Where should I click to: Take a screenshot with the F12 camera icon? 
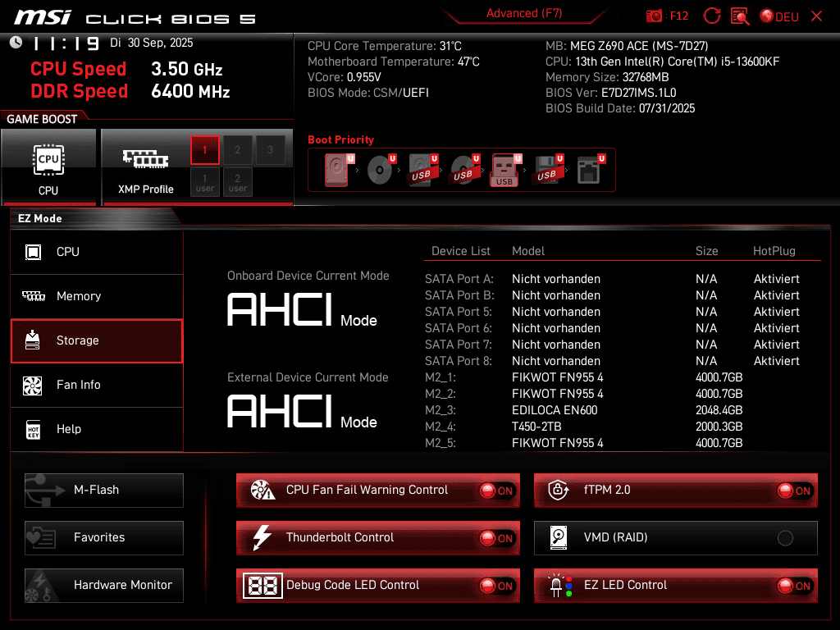coord(654,16)
